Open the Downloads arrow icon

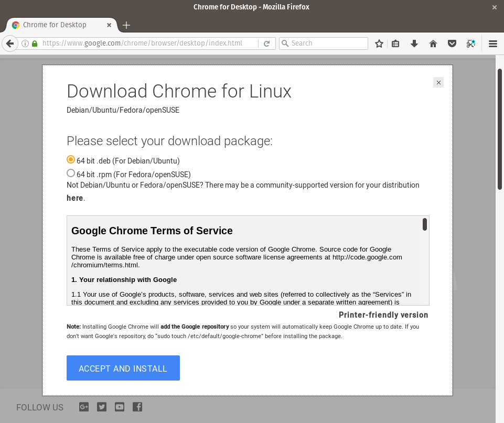(414, 44)
